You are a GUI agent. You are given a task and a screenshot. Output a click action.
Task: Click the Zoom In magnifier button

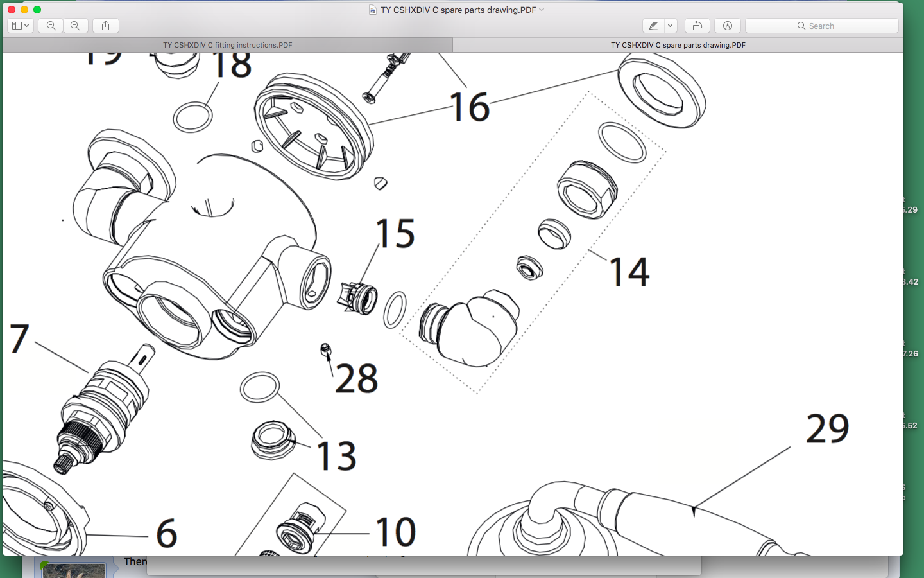[75, 26]
